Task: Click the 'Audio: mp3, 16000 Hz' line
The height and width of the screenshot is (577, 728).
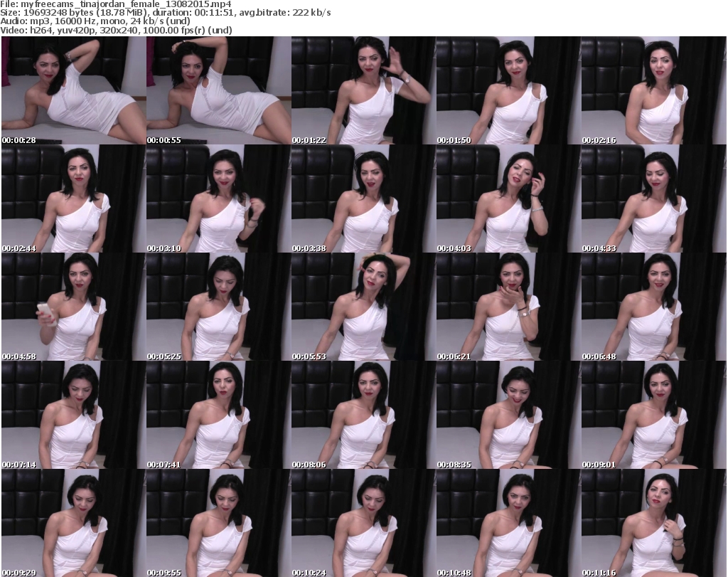Action: (x=95, y=21)
